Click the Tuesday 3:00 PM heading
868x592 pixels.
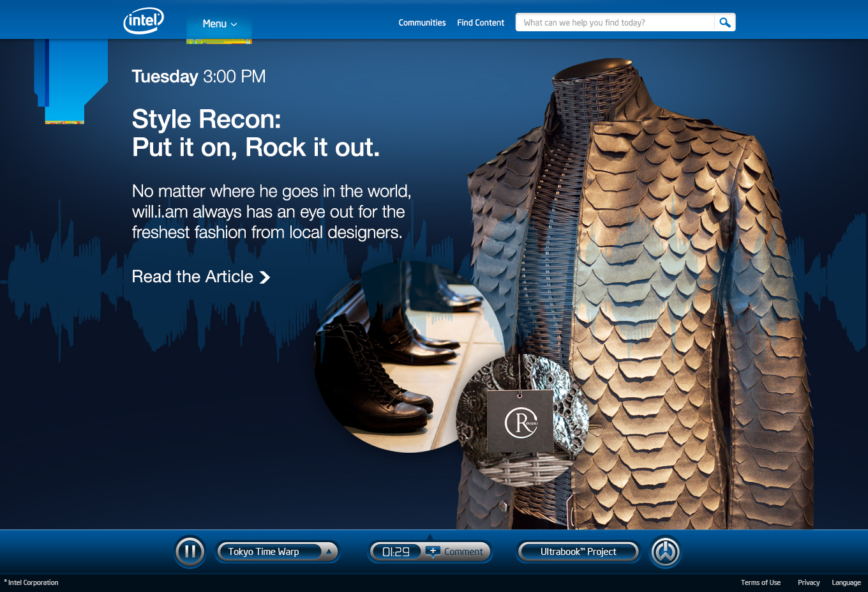point(198,77)
